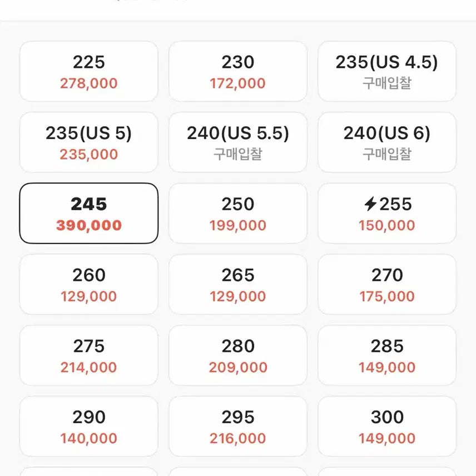The width and height of the screenshot is (476, 476).
Task: Click the selected 245 size tile
Action: 89,214
